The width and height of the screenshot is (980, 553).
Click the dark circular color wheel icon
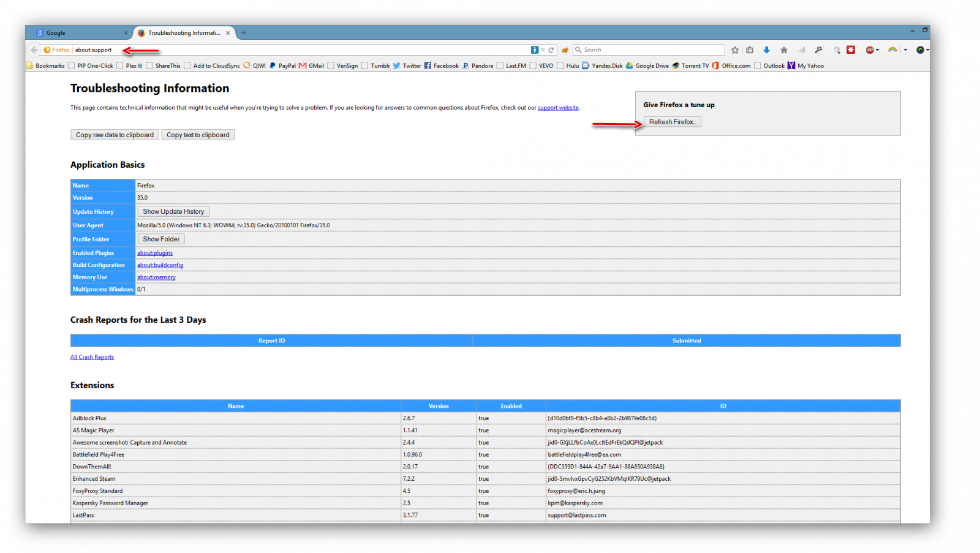(x=920, y=50)
